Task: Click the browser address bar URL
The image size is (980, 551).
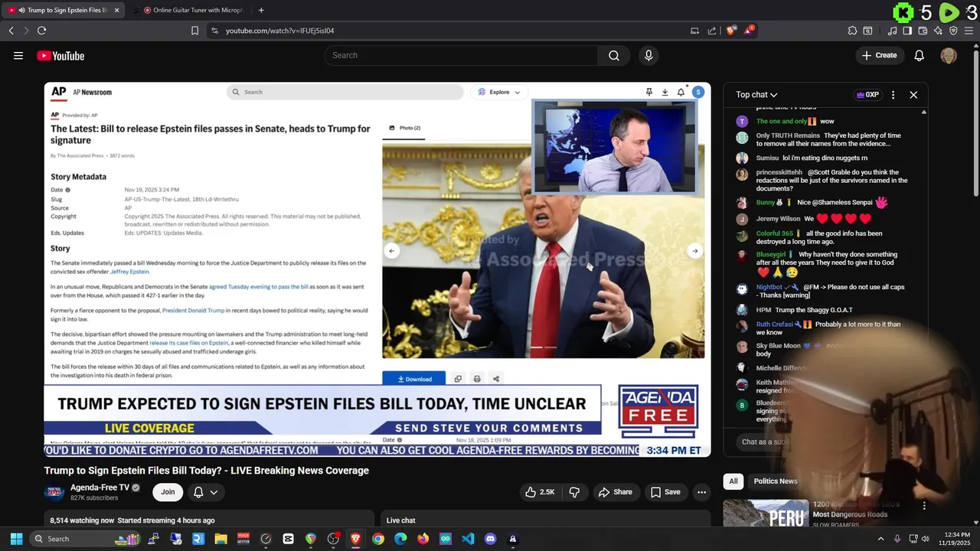Action: [280, 31]
